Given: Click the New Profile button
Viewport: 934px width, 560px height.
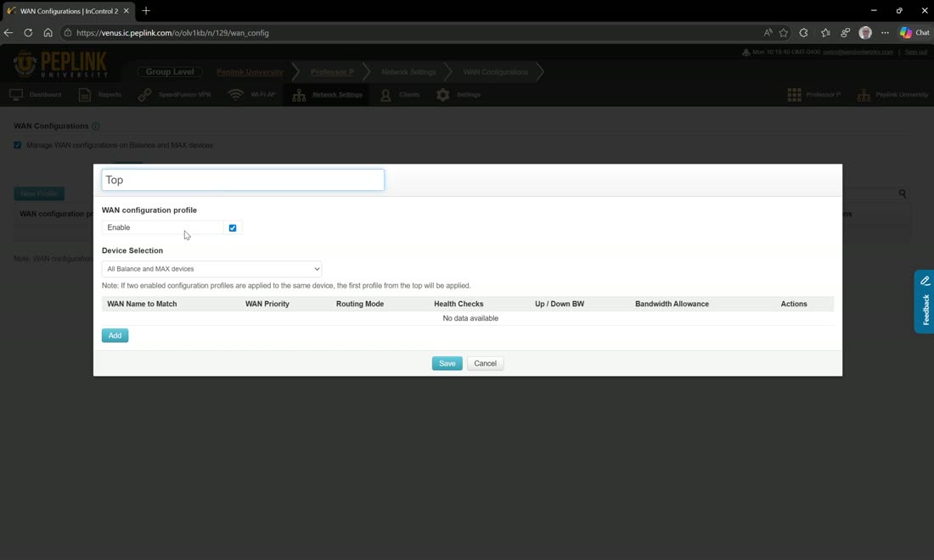Looking at the screenshot, I should pos(39,193).
